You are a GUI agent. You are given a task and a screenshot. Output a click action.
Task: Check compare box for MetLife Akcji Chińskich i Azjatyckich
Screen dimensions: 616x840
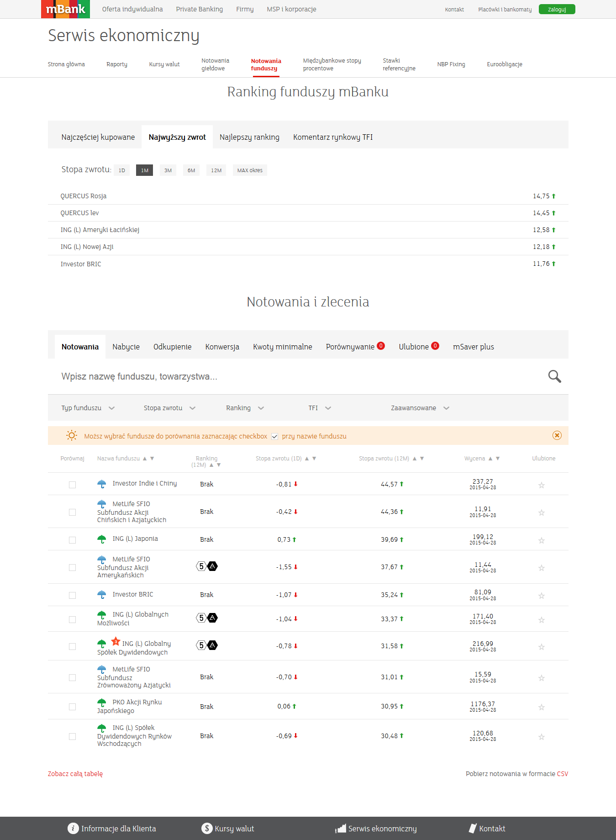pyautogui.click(x=72, y=512)
